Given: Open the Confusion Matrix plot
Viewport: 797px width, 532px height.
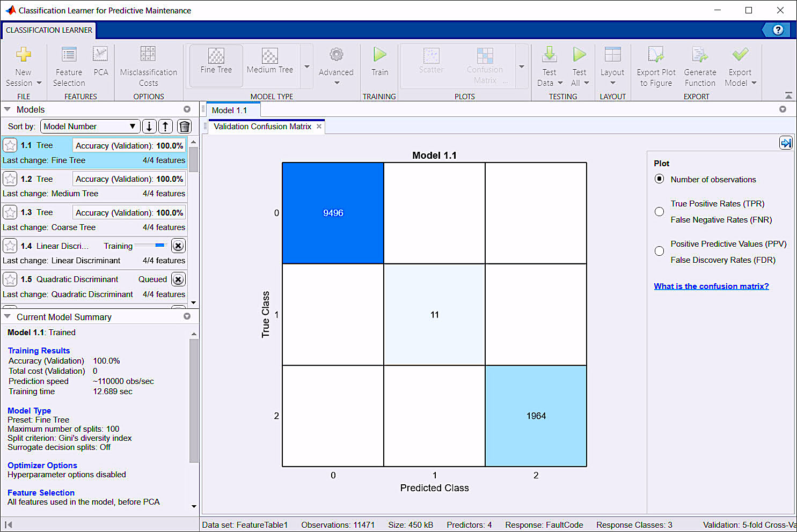Looking at the screenshot, I should coord(485,66).
